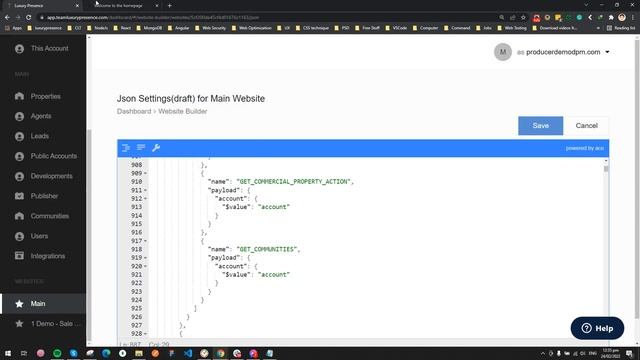Switch to the homepage browser tab

122,6
